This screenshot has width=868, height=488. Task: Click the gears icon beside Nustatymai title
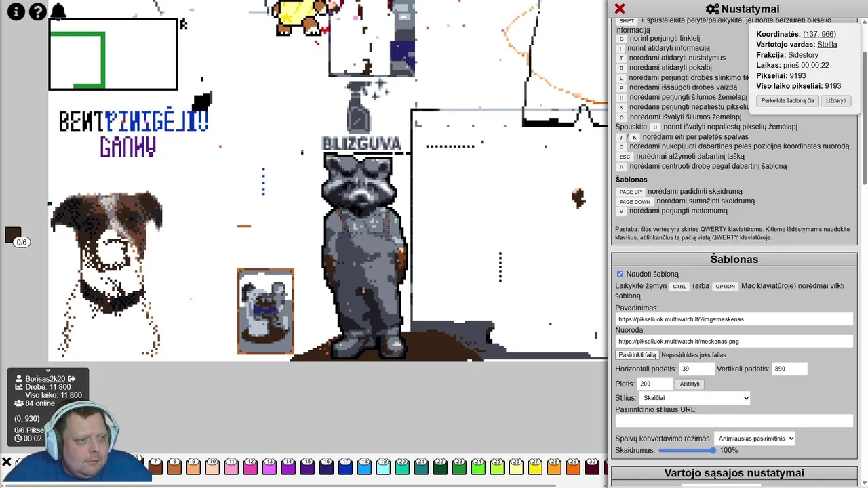pos(712,9)
